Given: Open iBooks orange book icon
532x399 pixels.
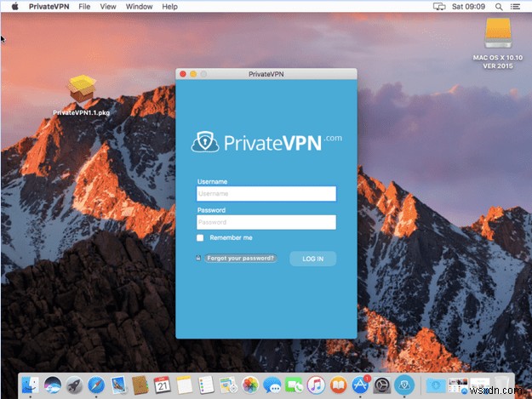Looking at the screenshot, I should [338, 385].
